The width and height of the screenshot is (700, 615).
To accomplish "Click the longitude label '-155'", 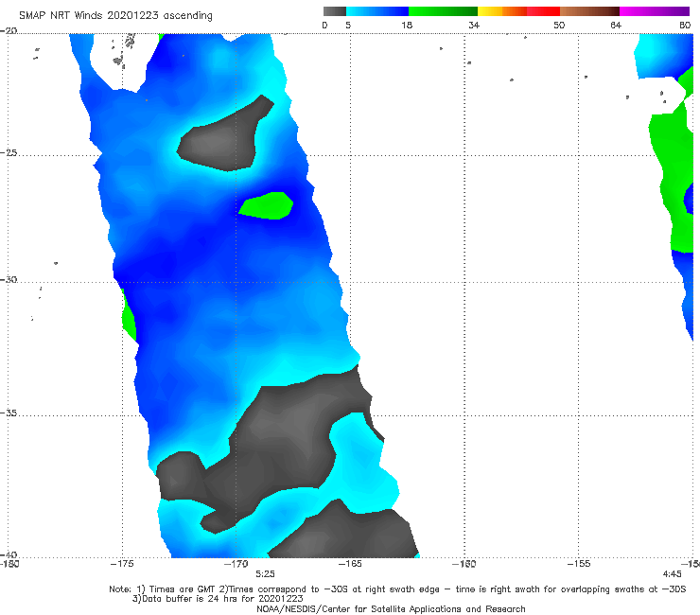I will click(x=579, y=564).
